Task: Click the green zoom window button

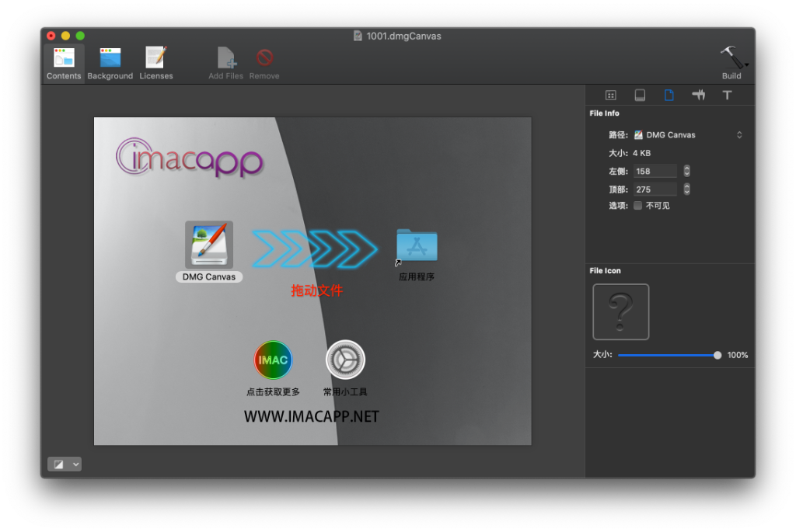Action: click(80, 36)
